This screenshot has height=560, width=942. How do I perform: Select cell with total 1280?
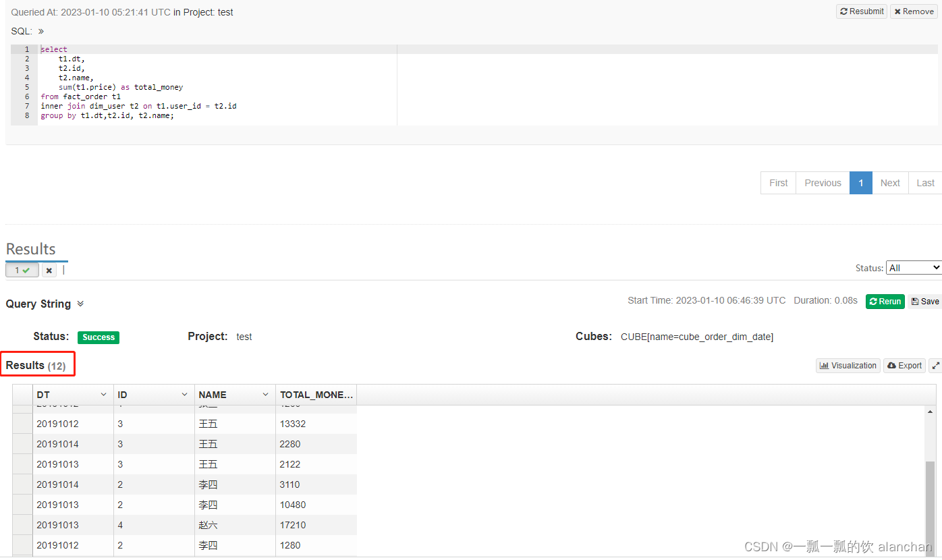click(x=316, y=545)
